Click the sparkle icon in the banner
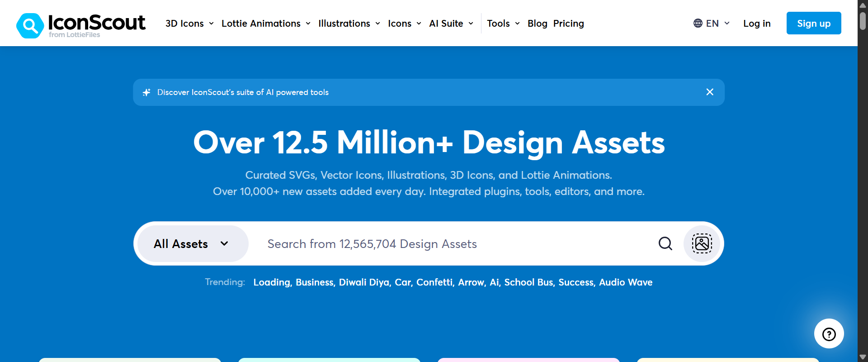The image size is (868, 362). (146, 92)
